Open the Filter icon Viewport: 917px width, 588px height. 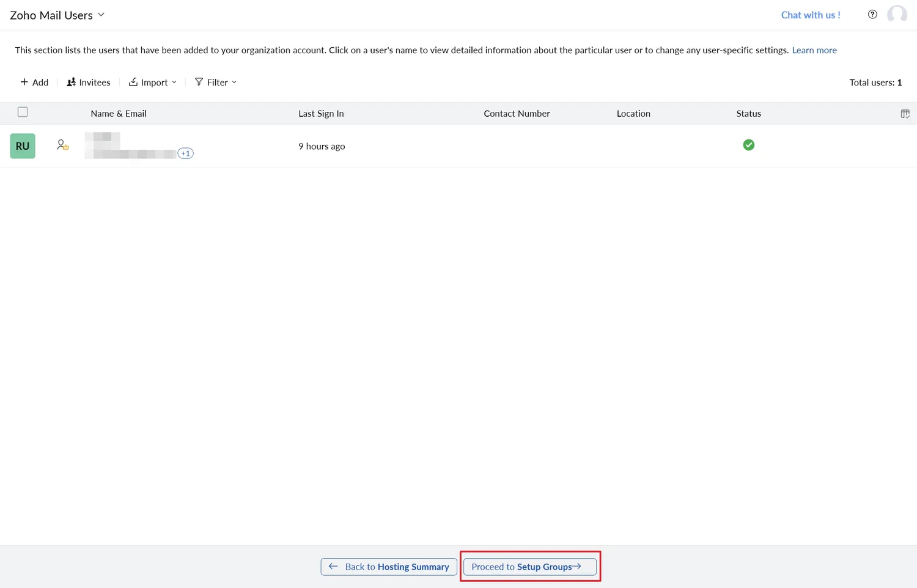(199, 82)
